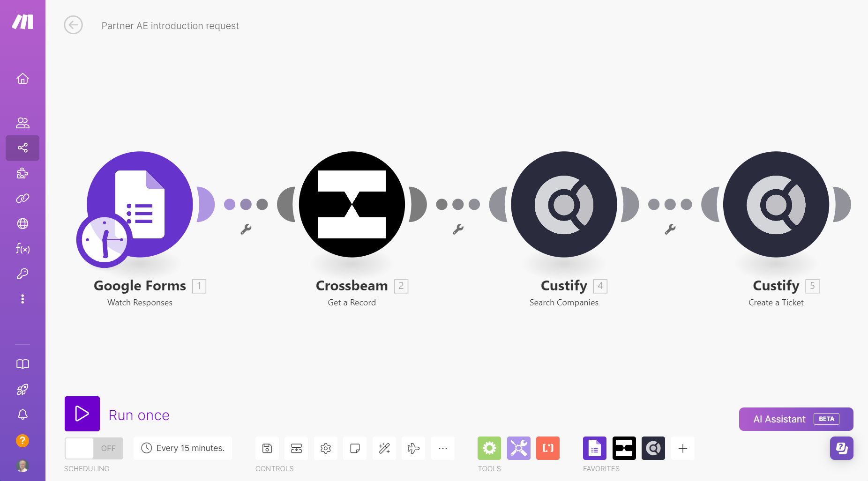Open the green Flow control tools

(489, 448)
